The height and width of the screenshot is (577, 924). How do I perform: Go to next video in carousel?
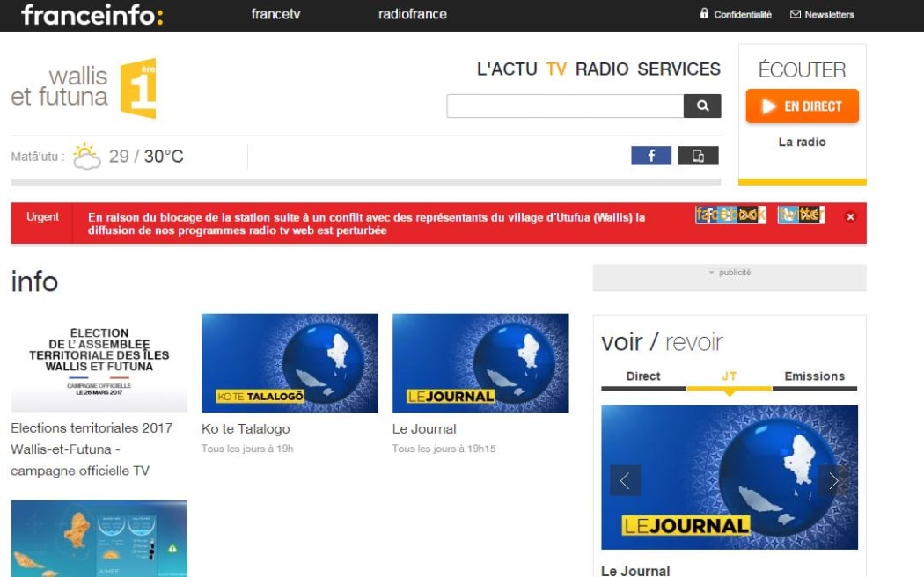[833, 480]
